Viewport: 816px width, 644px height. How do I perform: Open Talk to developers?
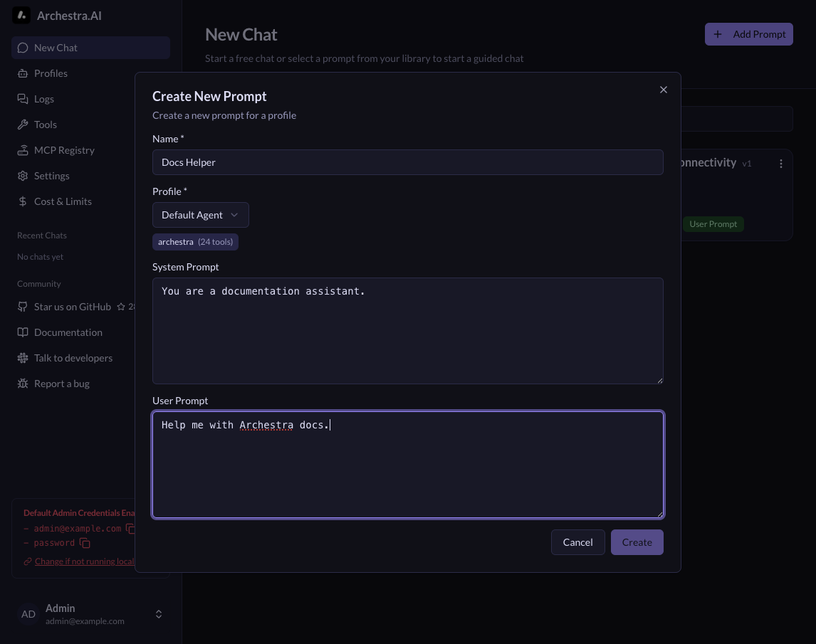point(75,358)
